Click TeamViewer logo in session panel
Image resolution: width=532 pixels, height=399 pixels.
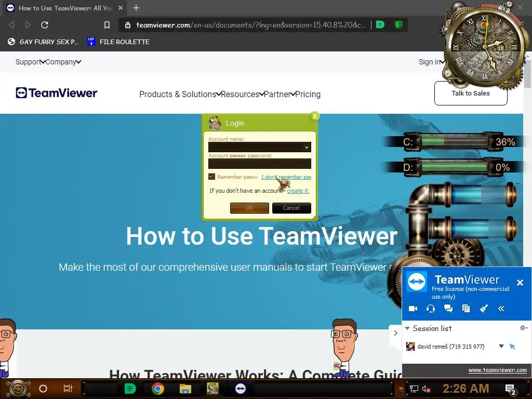tap(417, 282)
